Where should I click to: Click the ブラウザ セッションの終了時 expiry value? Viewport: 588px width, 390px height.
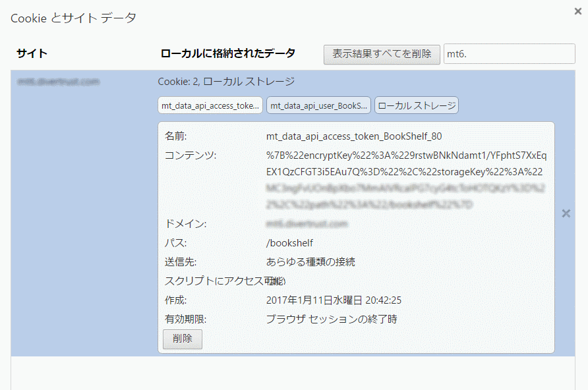point(332,320)
